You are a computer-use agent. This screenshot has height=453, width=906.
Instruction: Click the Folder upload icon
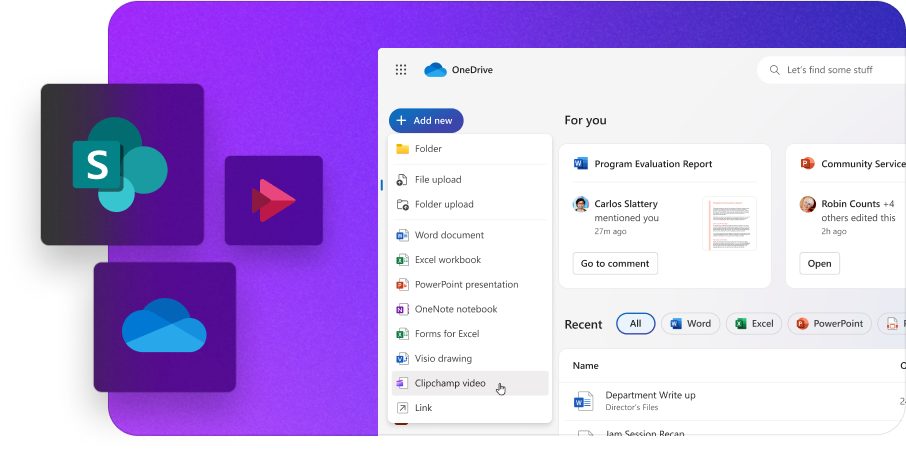point(403,205)
